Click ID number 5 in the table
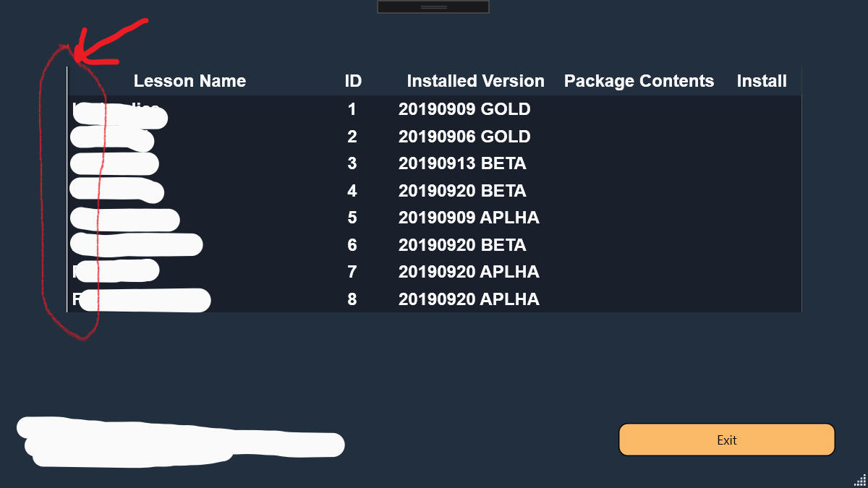 (352, 218)
